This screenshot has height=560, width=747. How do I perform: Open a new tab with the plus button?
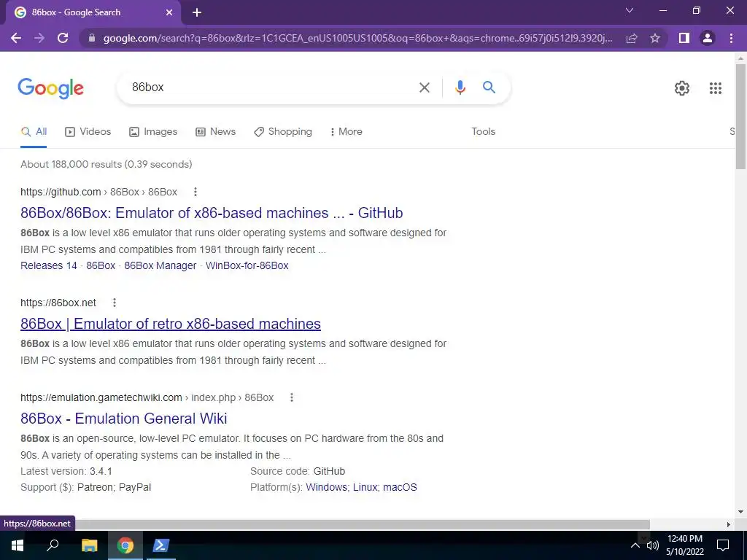(x=197, y=12)
